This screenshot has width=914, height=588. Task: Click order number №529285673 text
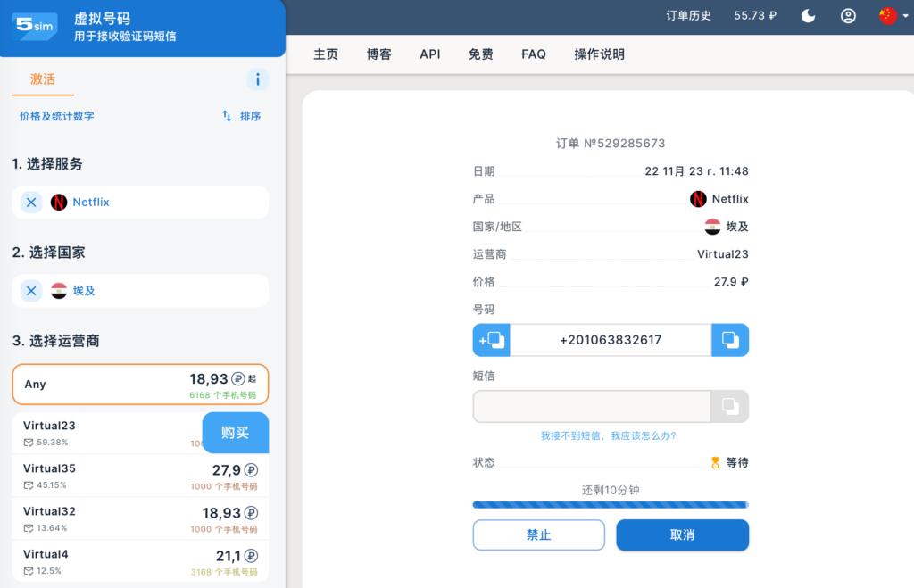coord(611,144)
